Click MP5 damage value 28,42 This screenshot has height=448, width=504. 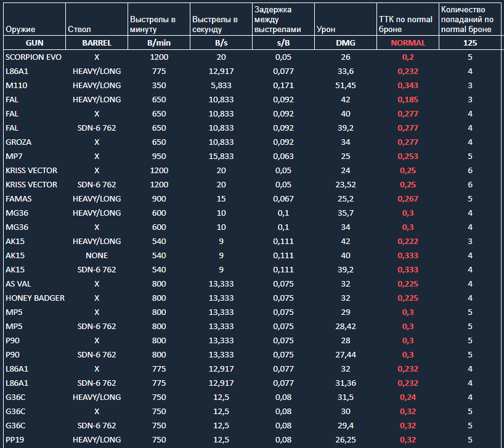(346, 327)
